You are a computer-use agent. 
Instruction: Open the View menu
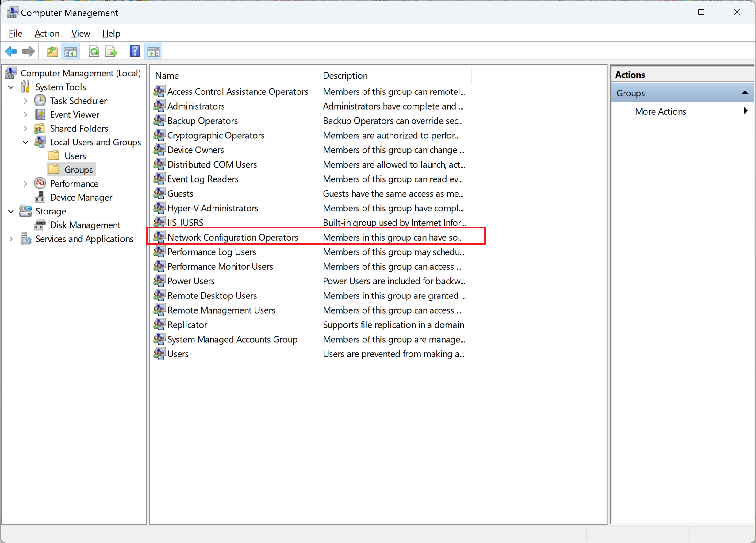(81, 33)
